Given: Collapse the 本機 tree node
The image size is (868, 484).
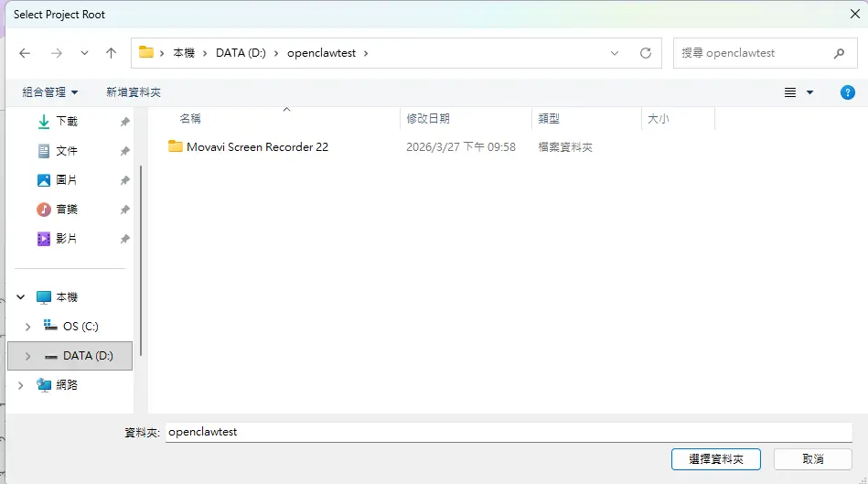Looking at the screenshot, I should 20,296.
